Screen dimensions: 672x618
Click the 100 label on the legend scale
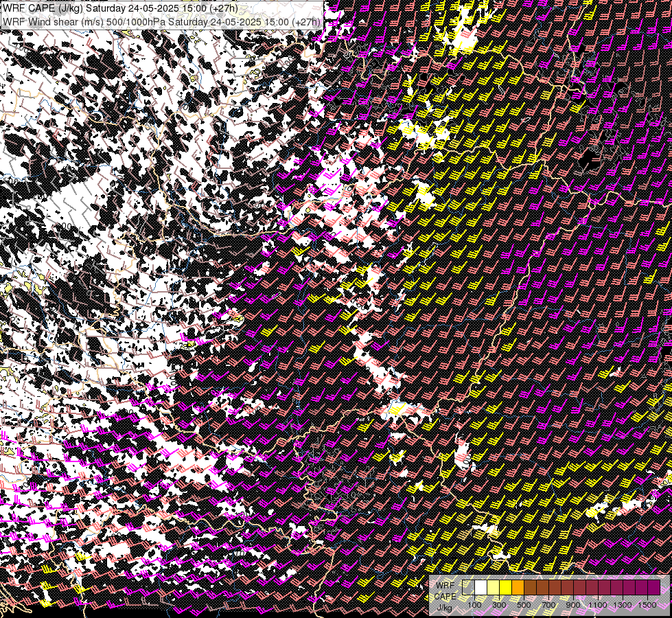click(x=474, y=605)
